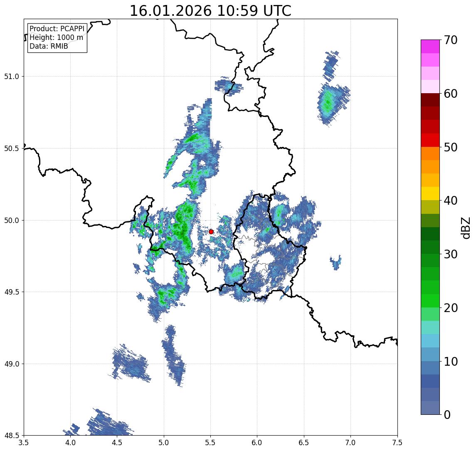Click the colorbar tick value 70
Viewport: 476px width, 451px height.
tap(451, 40)
